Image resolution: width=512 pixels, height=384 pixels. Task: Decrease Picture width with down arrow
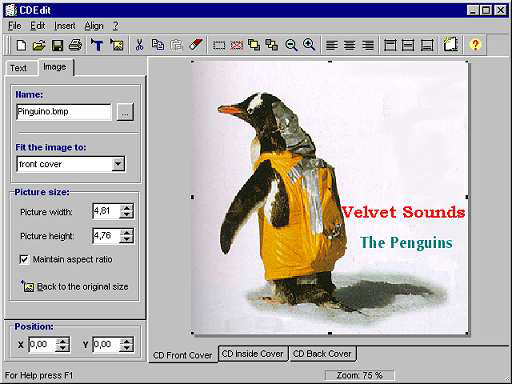pos(127,214)
